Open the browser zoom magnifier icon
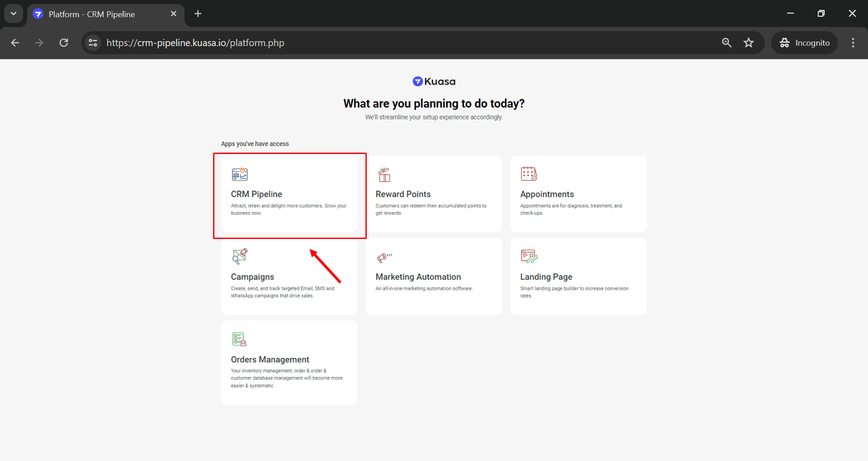The height and width of the screenshot is (461, 868). pyautogui.click(x=727, y=43)
